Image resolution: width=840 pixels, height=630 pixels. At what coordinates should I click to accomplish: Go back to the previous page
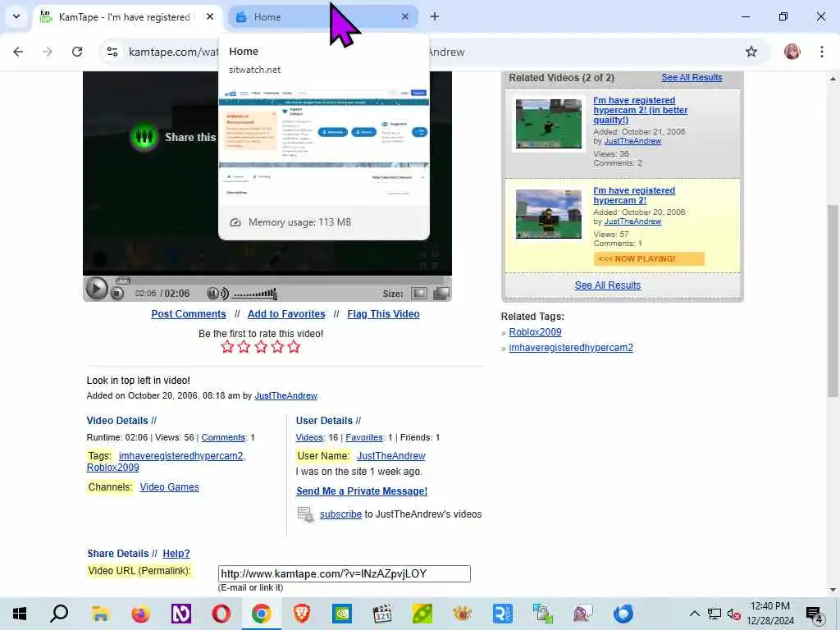[18, 52]
